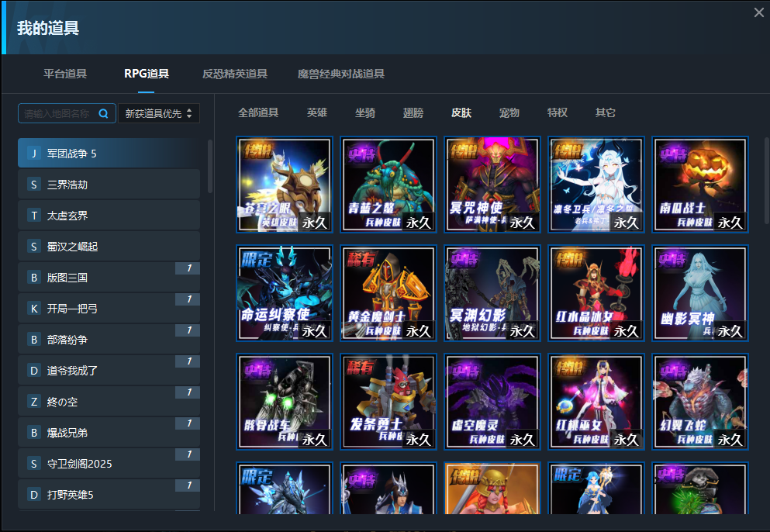This screenshot has width=770, height=532.
Task: Select the 幻翼飞蛇 skin item
Action: pyautogui.click(x=700, y=402)
